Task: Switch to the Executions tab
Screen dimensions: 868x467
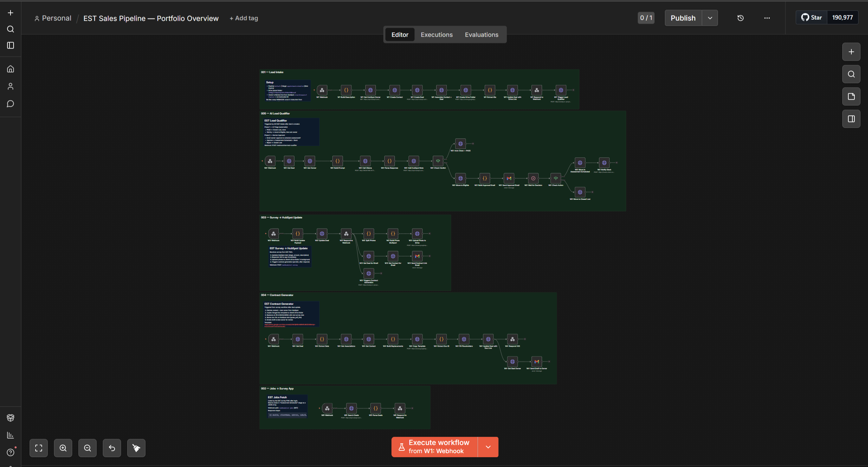Action: point(437,35)
